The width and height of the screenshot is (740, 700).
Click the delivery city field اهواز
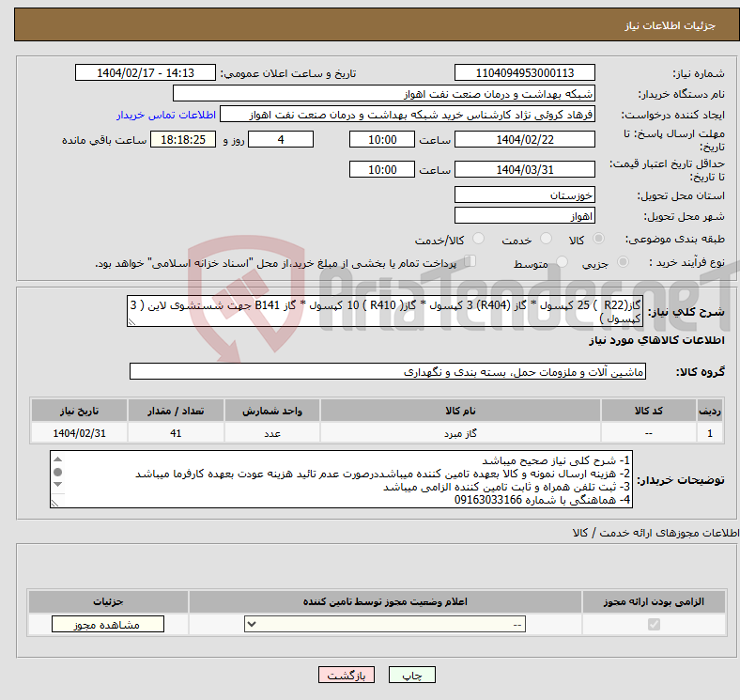tap(525, 216)
